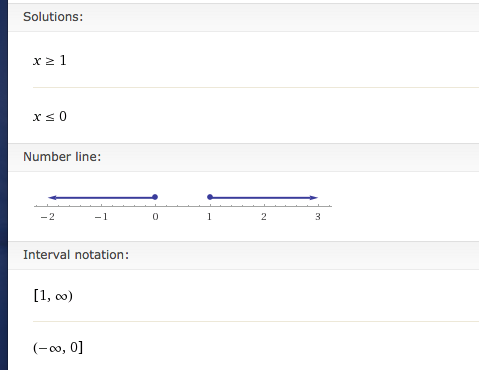The image size is (479, 370).
Task: Click the -1 tick label
Action: coord(101,217)
